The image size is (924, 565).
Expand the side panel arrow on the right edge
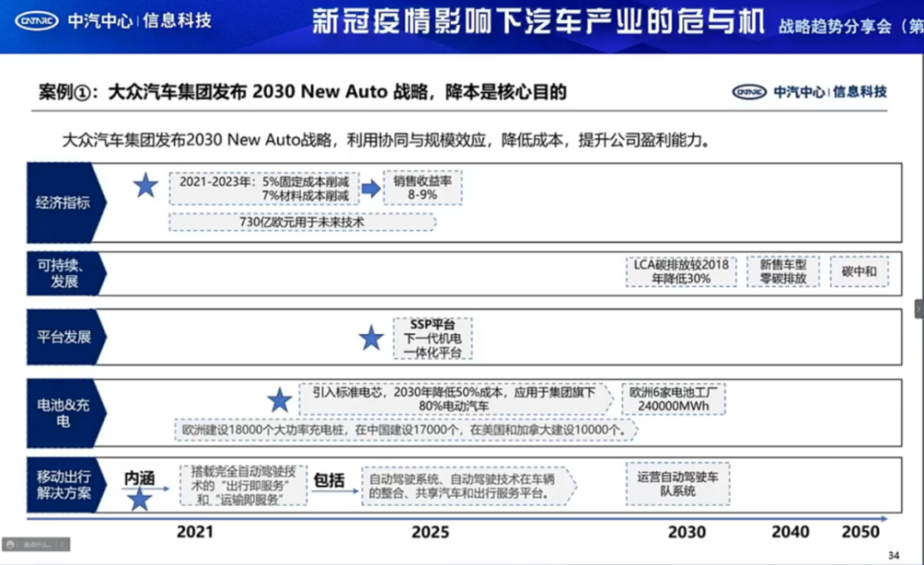click(918, 309)
